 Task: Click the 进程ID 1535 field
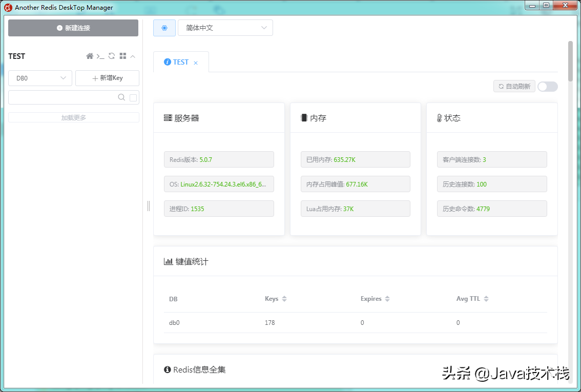(x=219, y=209)
